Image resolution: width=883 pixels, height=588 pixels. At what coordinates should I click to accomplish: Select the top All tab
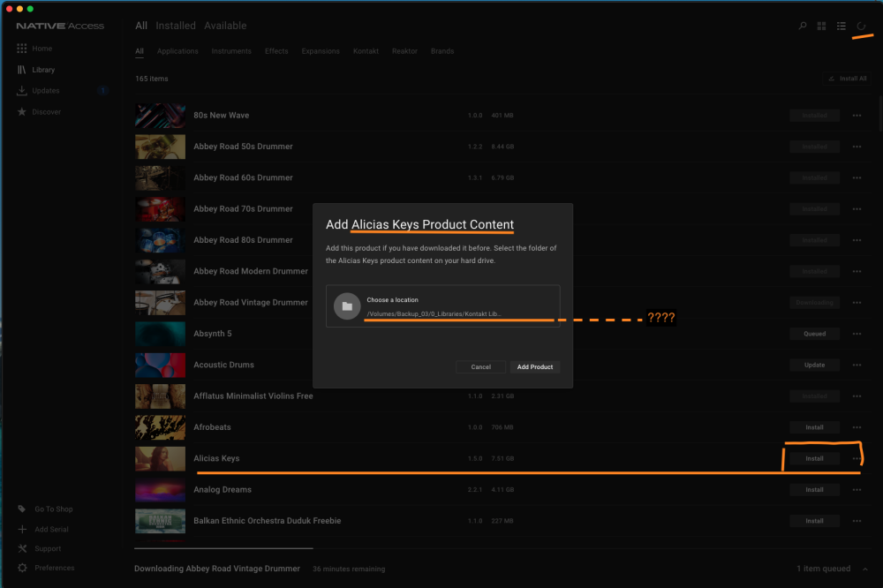(x=140, y=26)
